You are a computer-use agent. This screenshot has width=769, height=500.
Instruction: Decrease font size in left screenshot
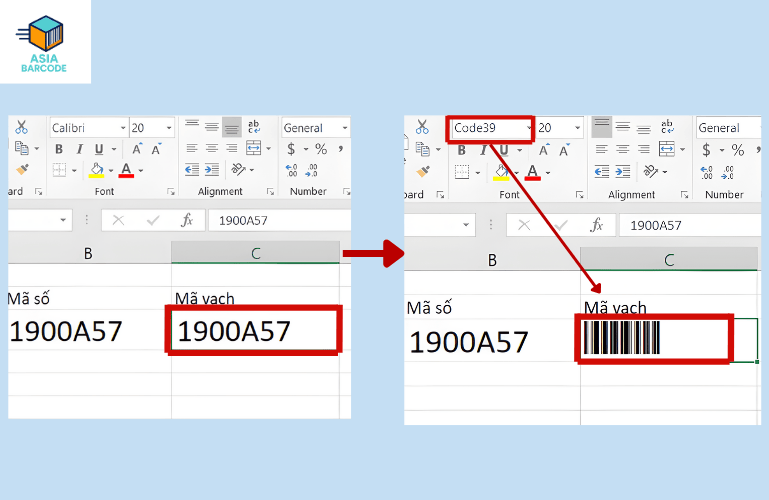(156, 149)
